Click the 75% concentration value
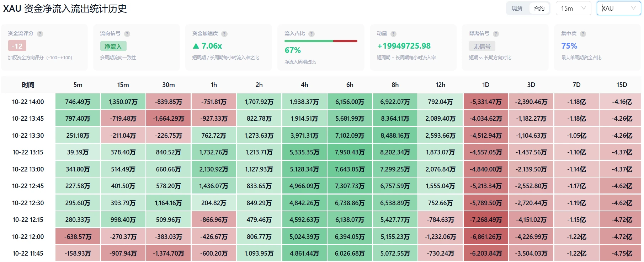Viewport: 644px width, 262px height. (x=569, y=46)
